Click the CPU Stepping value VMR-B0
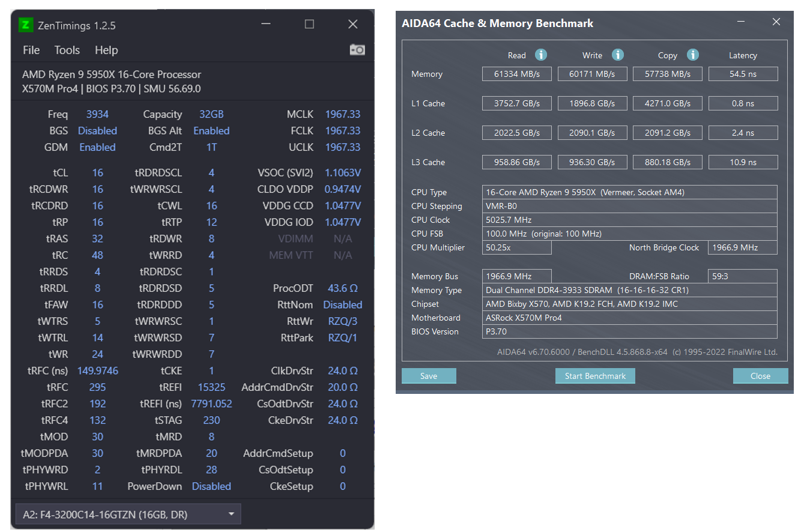The image size is (801, 532). pos(630,206)
